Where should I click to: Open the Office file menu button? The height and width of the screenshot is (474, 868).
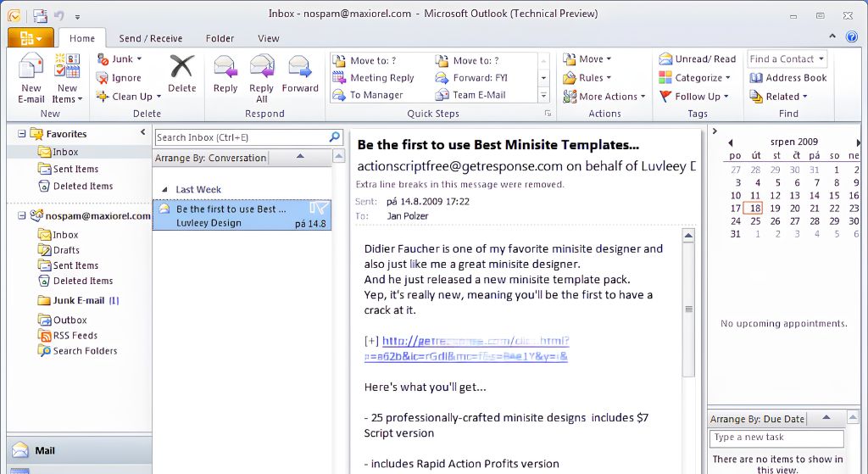pos(31,38)
